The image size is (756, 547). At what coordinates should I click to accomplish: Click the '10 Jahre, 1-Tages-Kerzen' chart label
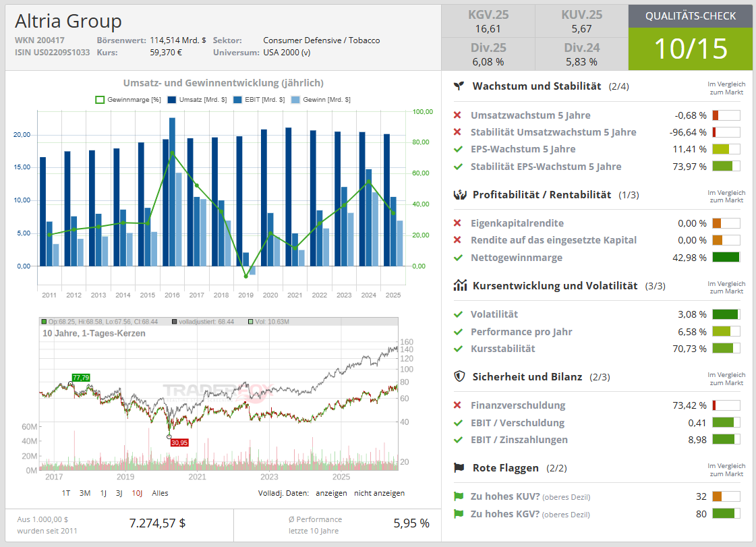click(94, 333)
